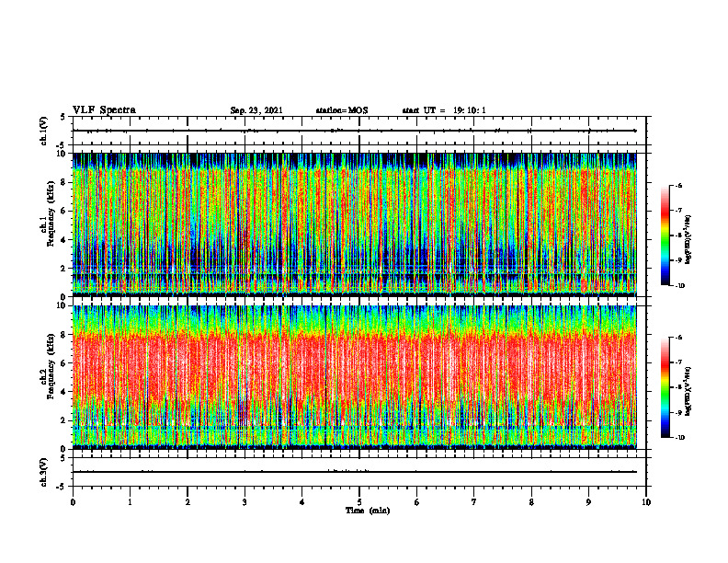Click the ch.1(V) axis "5" tick label
The height and width of the screenshot is (563, 728).
pos(63,117)
